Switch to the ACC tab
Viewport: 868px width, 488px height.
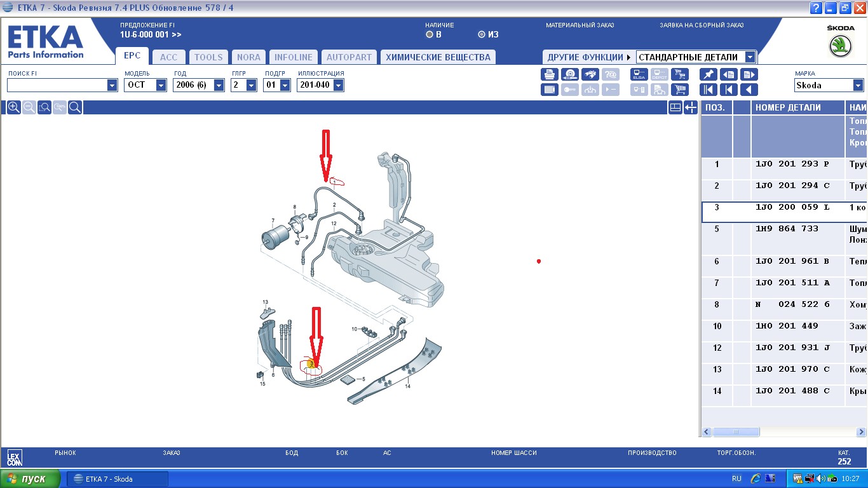click(169, 57)
